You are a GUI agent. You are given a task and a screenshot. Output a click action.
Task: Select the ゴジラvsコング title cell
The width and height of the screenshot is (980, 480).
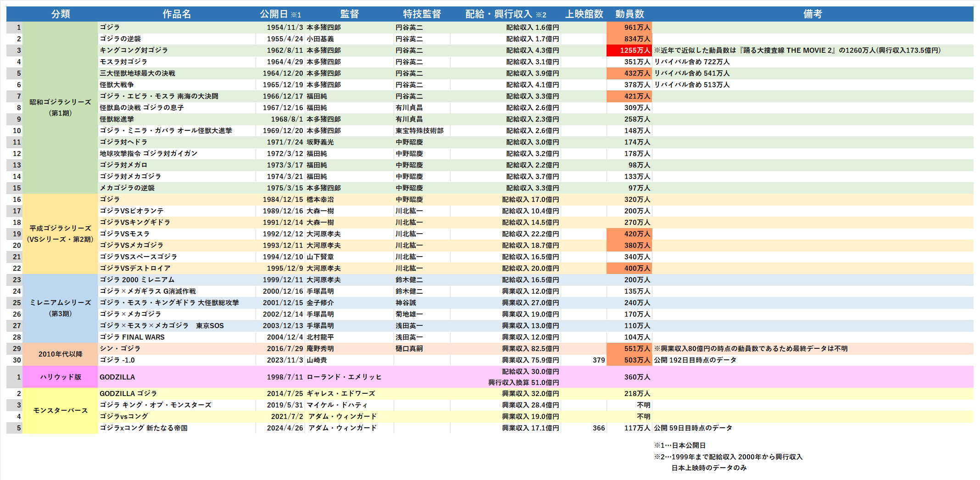pos(177,417)
